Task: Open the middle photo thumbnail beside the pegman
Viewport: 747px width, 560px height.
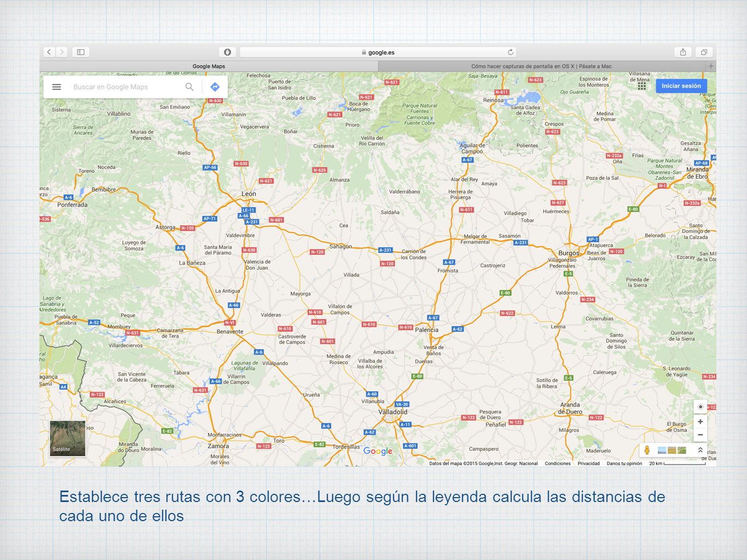Action: [x=671, y=450]
